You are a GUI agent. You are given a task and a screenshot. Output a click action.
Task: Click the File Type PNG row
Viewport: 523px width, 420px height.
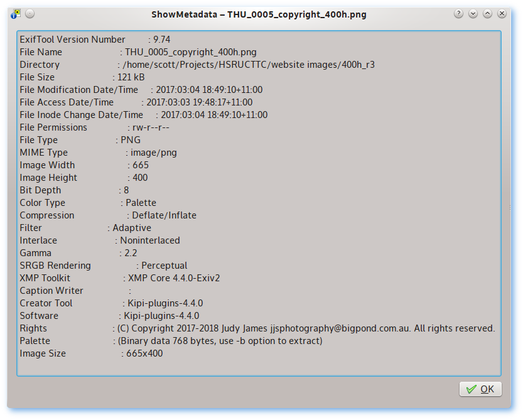coord(80,140)
